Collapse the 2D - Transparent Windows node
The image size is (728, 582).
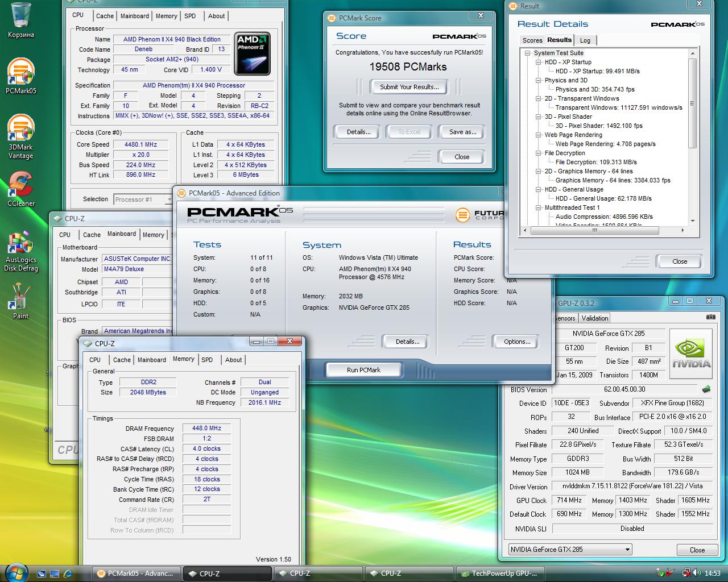click(539, 98)
